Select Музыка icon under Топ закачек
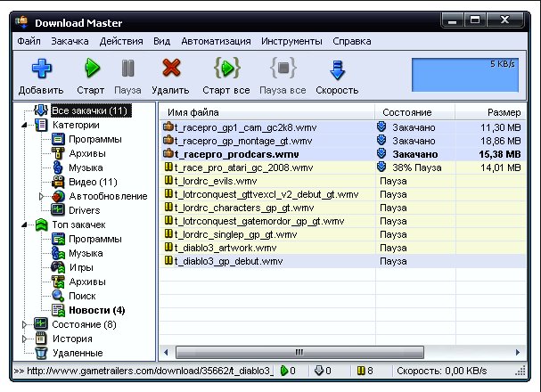Screen dimensions: 541x392 (58, 253)
